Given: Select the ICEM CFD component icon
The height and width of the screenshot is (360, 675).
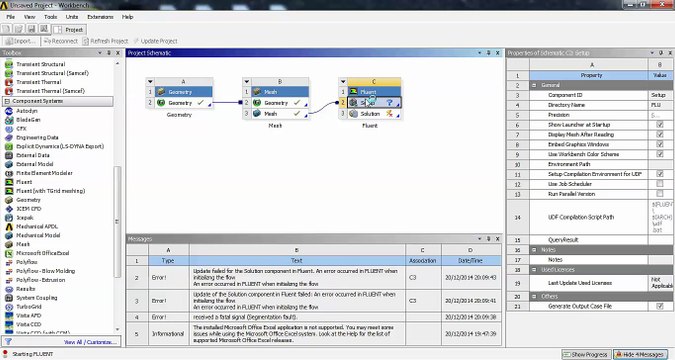Looking at the screenshot, I should click(x=9, y=209).
